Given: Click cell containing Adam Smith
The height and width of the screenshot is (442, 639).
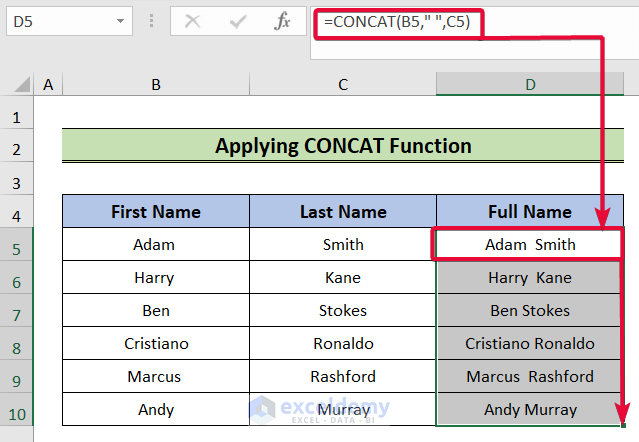Looking at the screenshot, I should (529, 245).
